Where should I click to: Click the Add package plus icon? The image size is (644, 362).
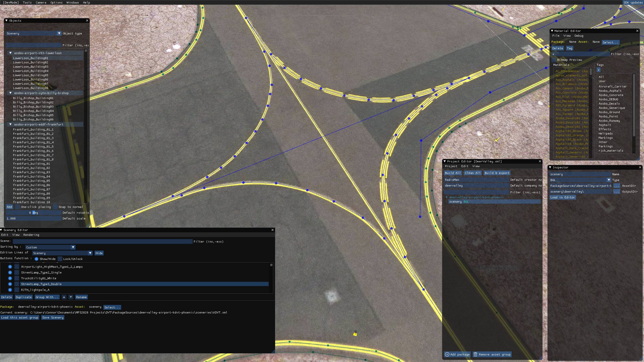[x=447, y=354]
